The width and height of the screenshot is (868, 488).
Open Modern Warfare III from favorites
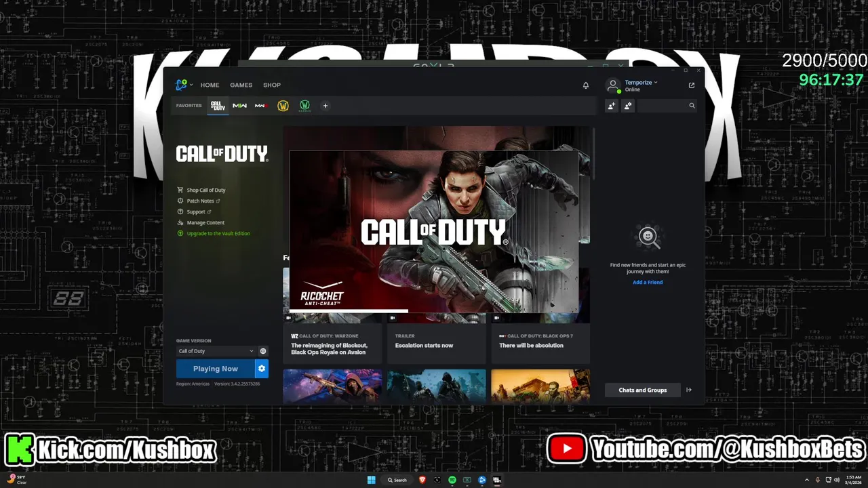(x=261, y=106)
